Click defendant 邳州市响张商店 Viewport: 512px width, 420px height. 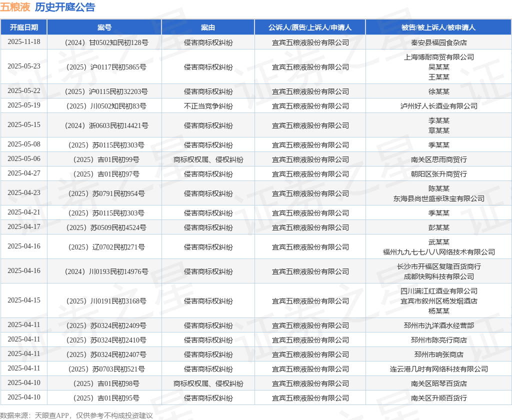(439, 354)
